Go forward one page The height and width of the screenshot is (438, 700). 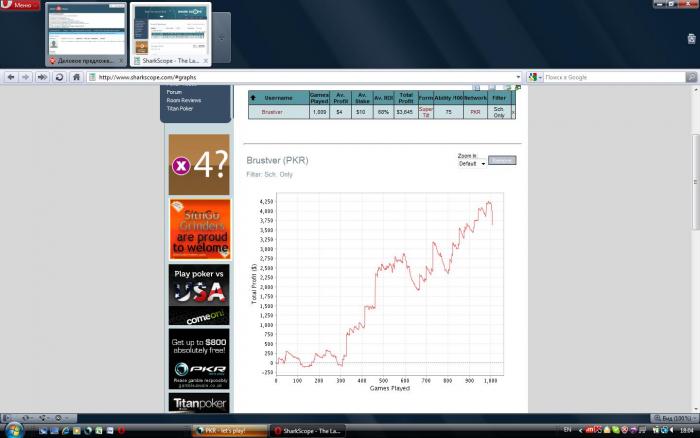[x=25, y=77]
